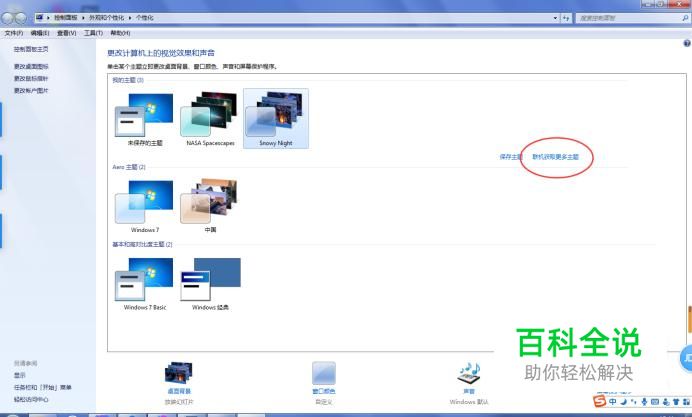Screen dimensions: 692x417
Task: Click 联机获取更多主题 link
Action: point(555,157)
